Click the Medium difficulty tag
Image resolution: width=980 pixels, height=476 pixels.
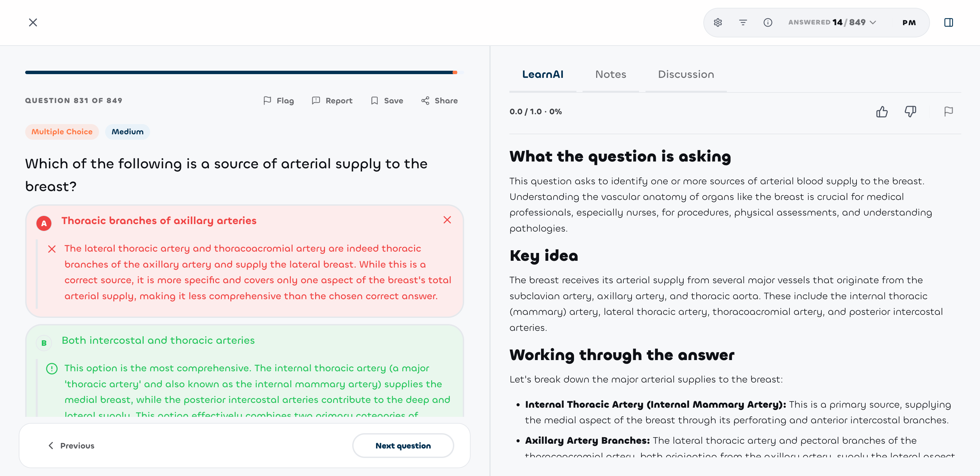128,132
